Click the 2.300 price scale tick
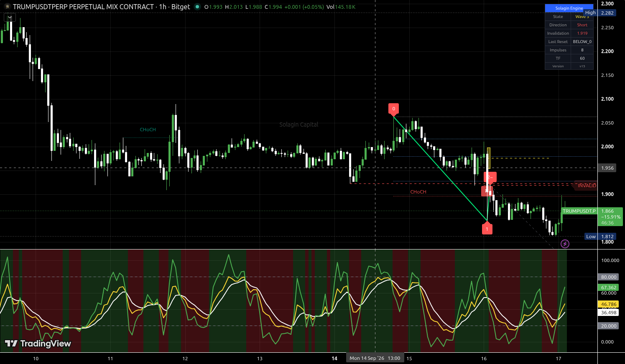Image resolution: width=625 pixels, height=364 pixels. (x=607, y=4)
